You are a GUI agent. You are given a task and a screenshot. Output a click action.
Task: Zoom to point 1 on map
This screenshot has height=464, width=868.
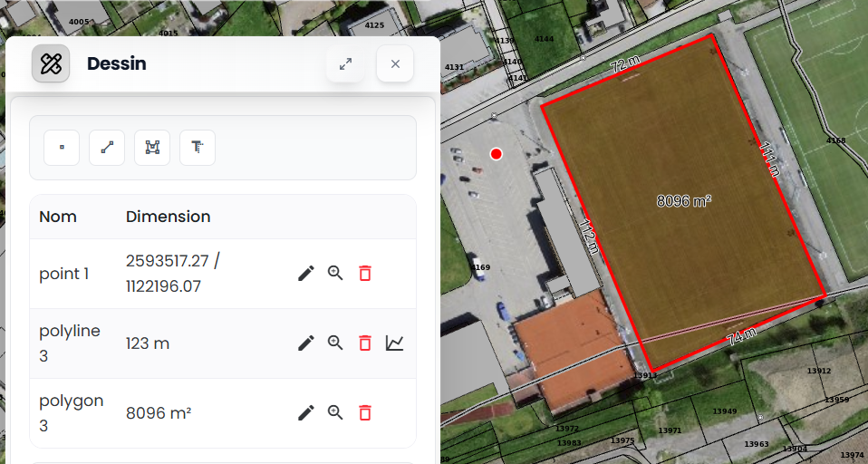point(335,274)
